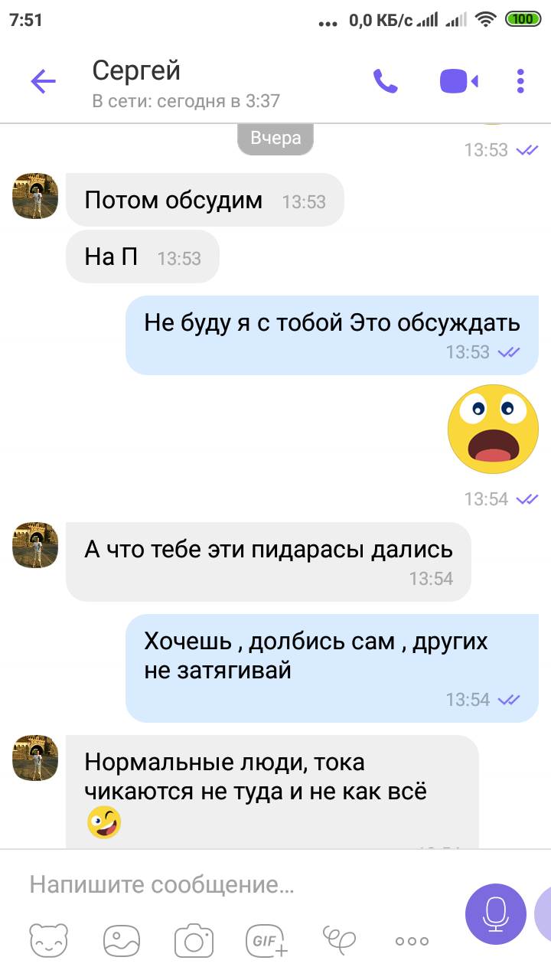Tap the shocked emoji sticker message
Screen dimensions: 551x980
(494, 430)
